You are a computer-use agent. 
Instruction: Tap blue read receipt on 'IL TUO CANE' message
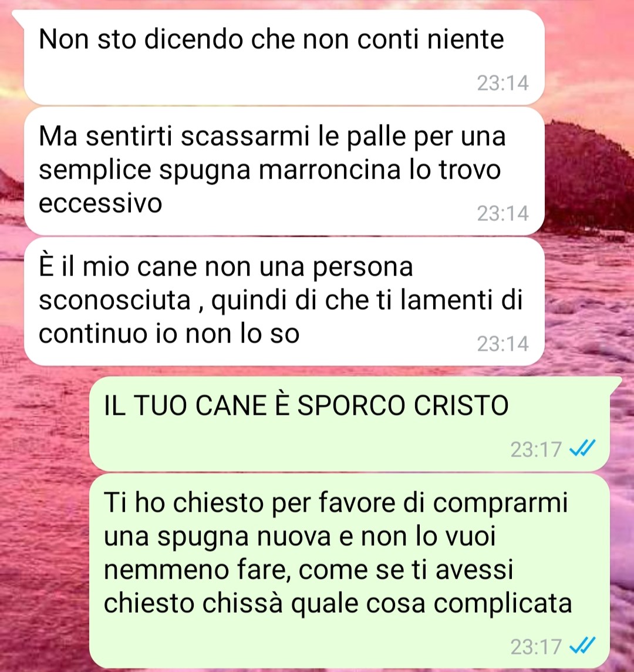pos(582,449)
